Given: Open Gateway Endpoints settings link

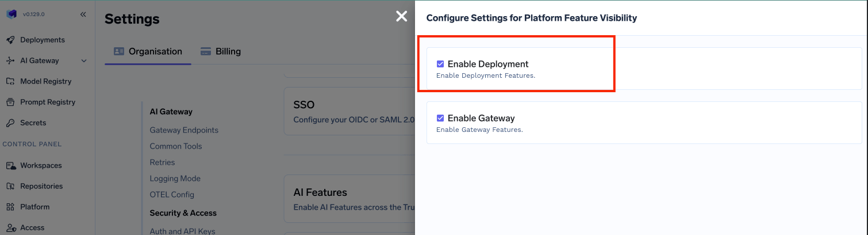Looking at the screenshot, I should 184,130.
